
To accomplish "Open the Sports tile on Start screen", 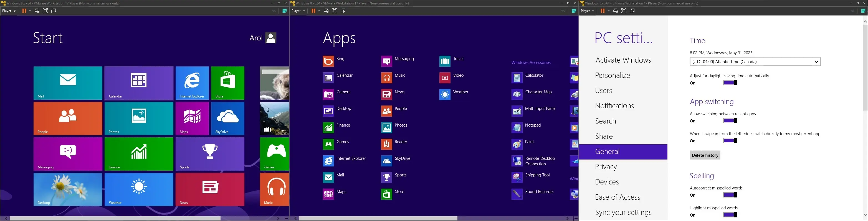I will tap(210, 154).
